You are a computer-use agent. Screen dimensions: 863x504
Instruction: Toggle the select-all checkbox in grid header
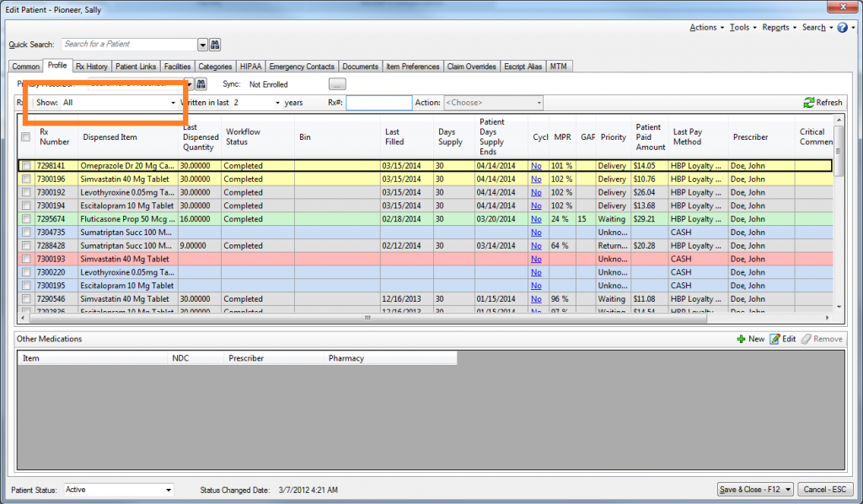tap(26, 137)
